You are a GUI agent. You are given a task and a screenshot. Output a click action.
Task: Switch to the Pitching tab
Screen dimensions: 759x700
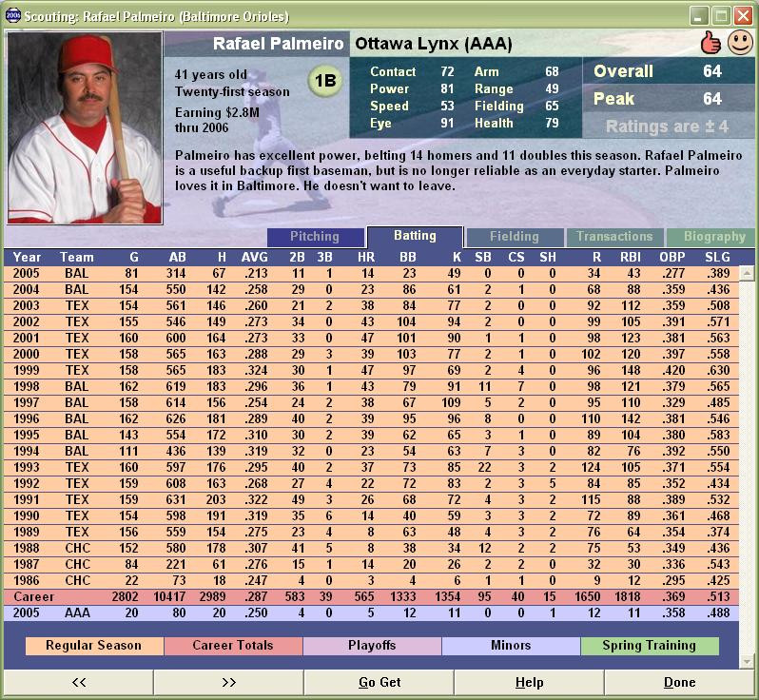tap(315, 237)
